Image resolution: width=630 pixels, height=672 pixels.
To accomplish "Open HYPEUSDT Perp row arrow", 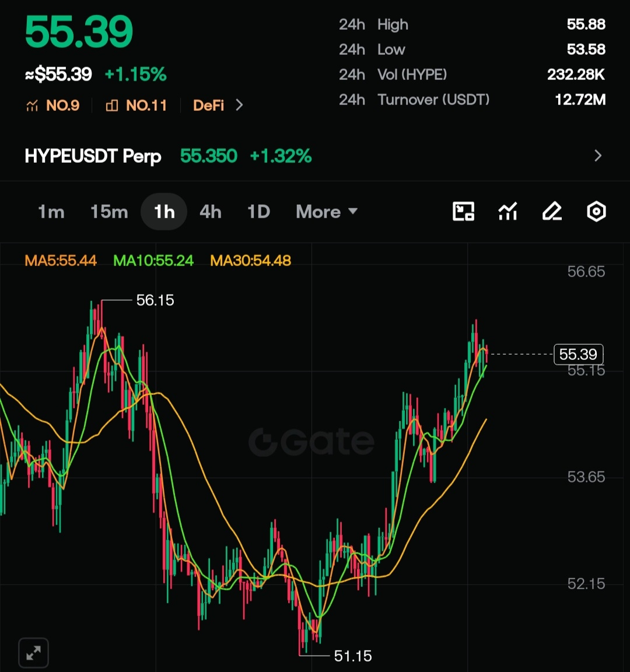I will tap(598, 156).
